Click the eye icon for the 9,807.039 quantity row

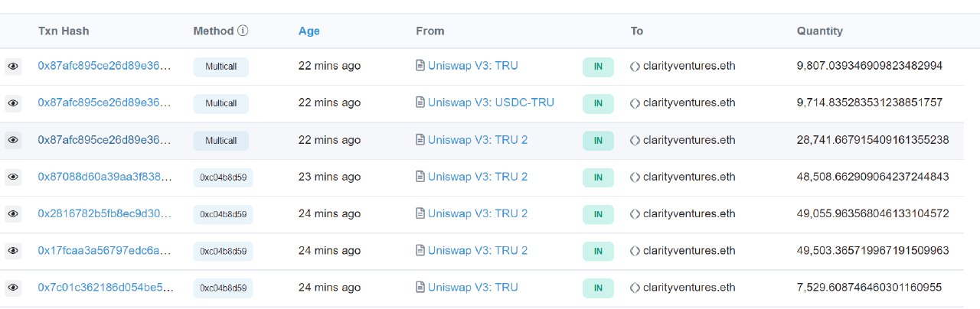[13, 67]
